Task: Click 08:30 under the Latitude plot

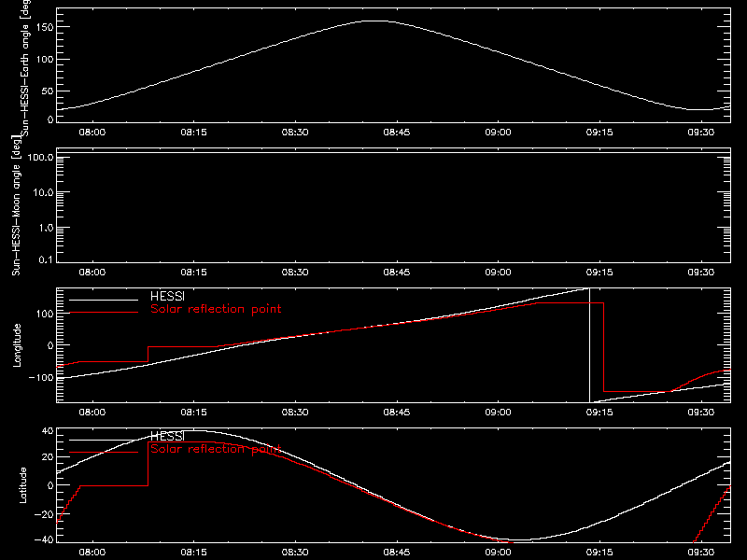Action: tap(295, 553)
